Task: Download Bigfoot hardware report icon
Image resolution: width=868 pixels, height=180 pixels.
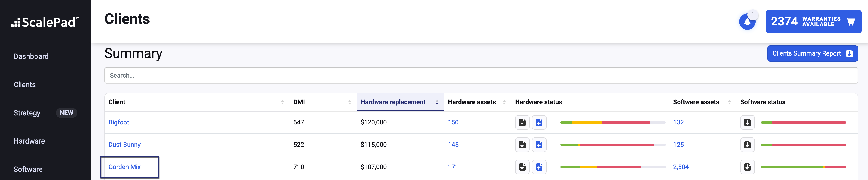Action: click(522, 122)
